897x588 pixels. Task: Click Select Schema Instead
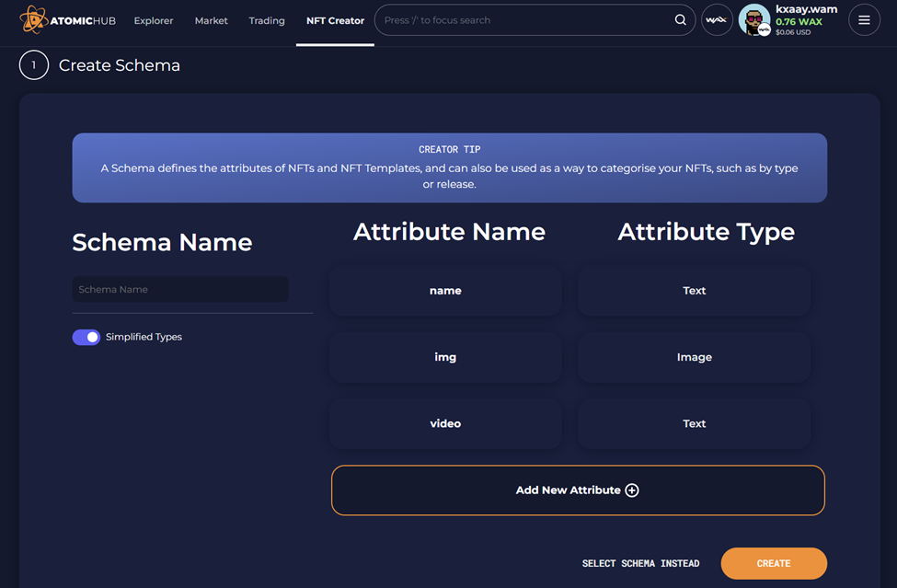pyautogui.click(x=641, y=563)
